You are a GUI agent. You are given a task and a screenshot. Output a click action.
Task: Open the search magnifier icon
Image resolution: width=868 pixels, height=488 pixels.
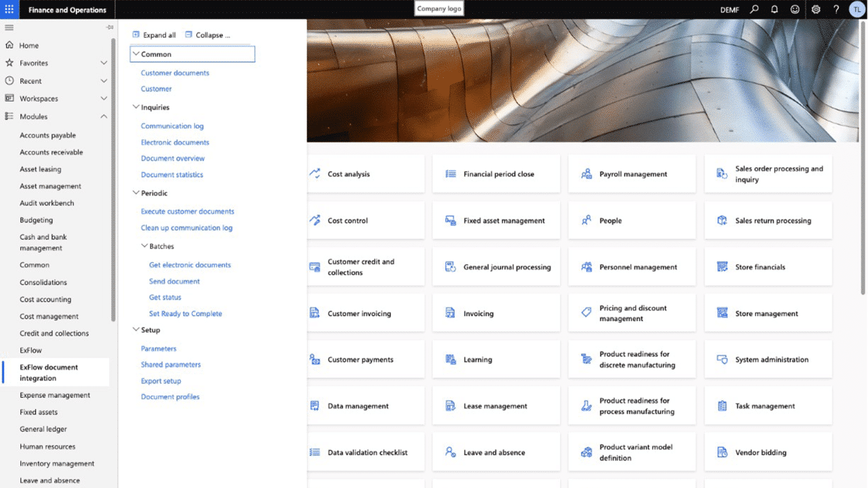(x=754, y=10)
